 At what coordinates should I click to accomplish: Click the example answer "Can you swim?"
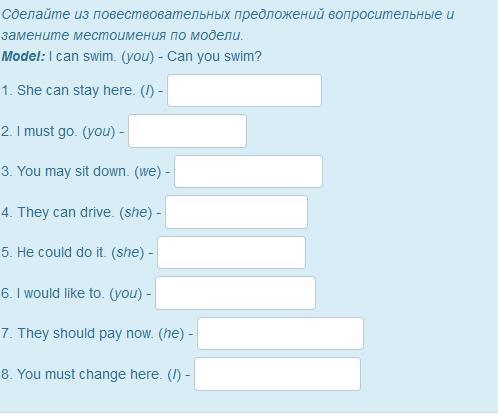(214, 56)
